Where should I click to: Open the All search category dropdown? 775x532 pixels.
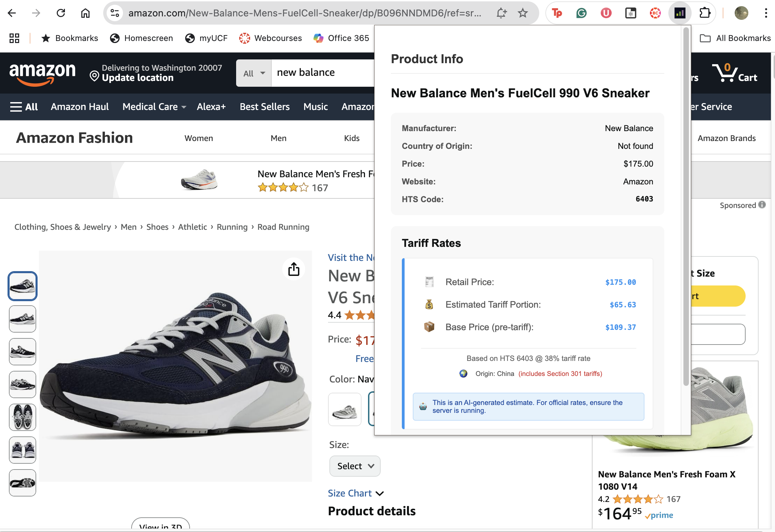pyautogui.click(x=254, y=73)
